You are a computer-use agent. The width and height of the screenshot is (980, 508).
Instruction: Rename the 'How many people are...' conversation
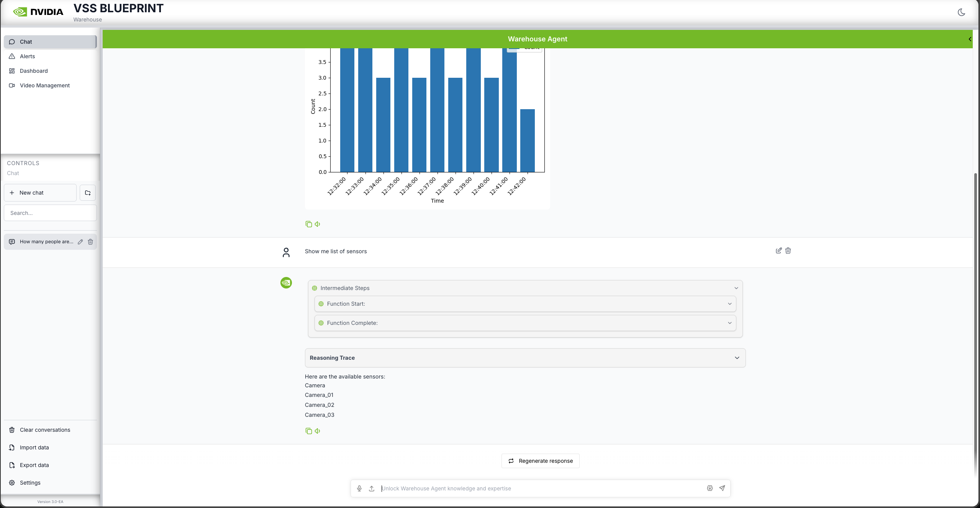[80, 242]
